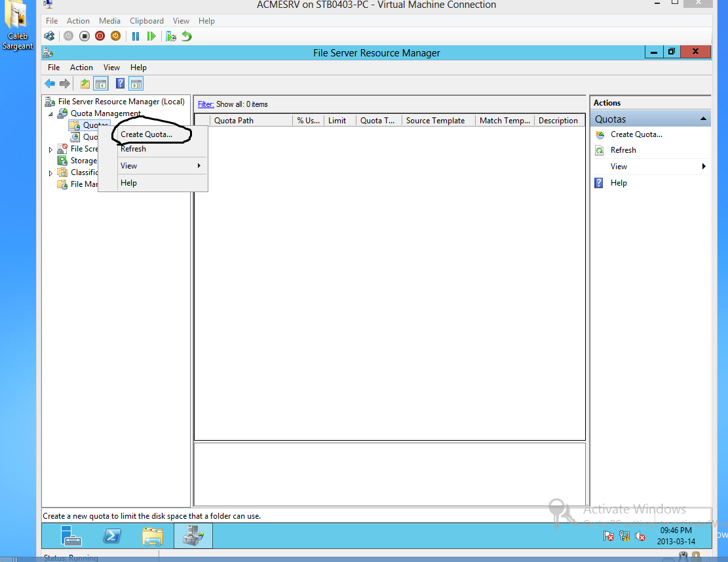The image size is (728, 562).
Task: Click Action Center flag tray icon
Action: 608,536
